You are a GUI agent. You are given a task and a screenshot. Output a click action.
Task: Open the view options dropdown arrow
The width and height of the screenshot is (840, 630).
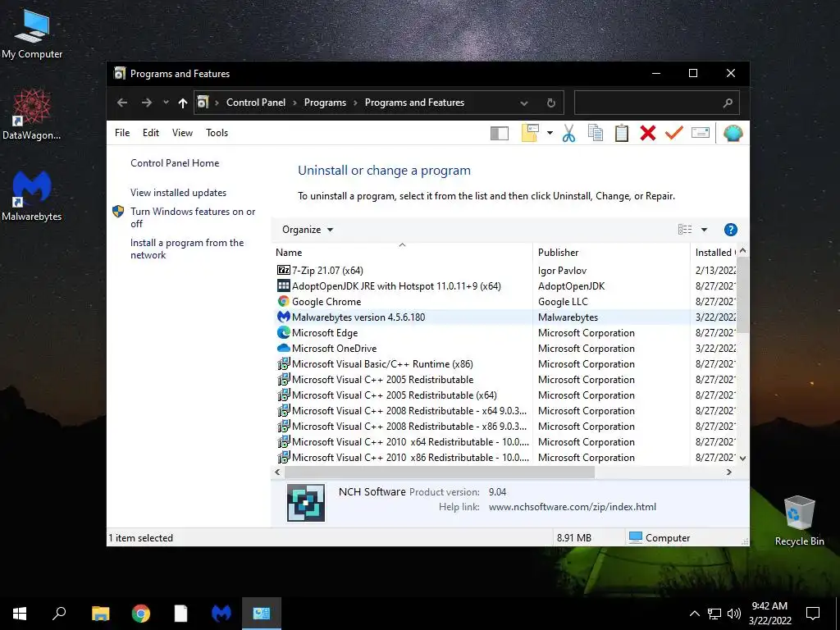[x=704, y=230]
